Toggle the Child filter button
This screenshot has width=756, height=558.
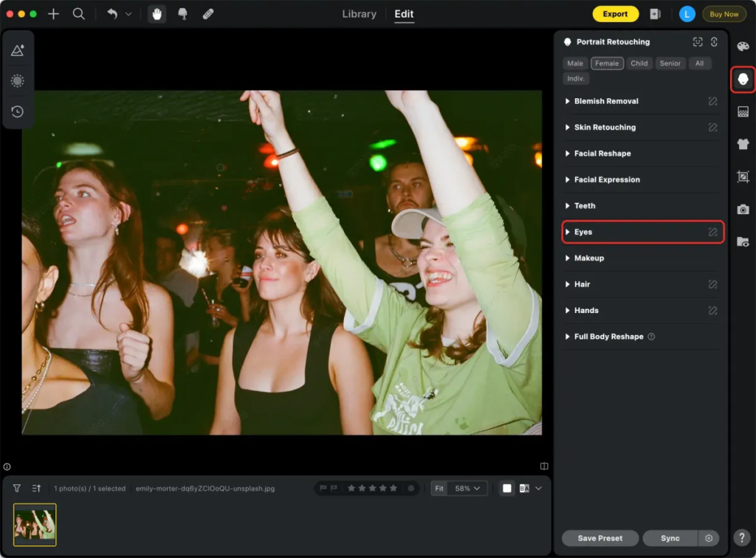[x=639, y=63]
